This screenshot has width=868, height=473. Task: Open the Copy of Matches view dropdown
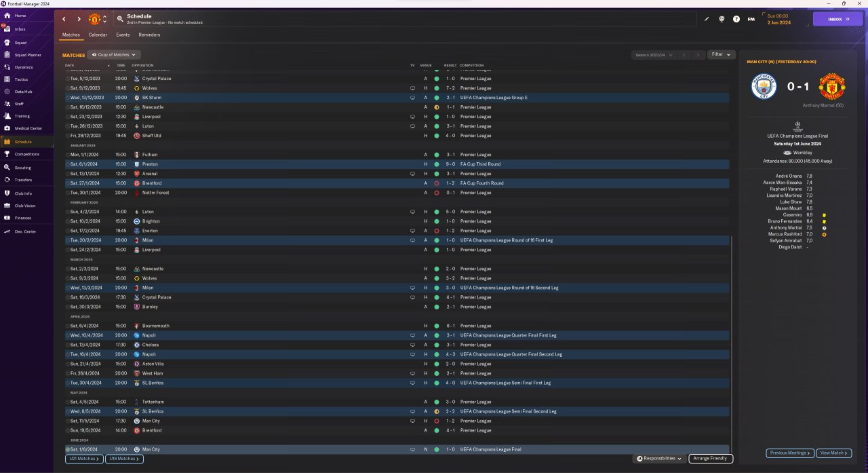[x=114, y=54]
